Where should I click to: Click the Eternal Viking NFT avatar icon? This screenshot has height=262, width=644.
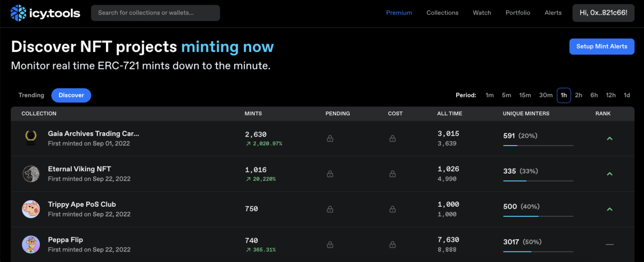pos(31,174)
